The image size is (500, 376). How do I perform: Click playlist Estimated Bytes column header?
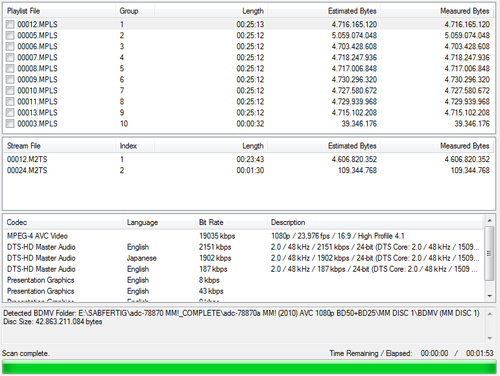[x=324, y=11]
